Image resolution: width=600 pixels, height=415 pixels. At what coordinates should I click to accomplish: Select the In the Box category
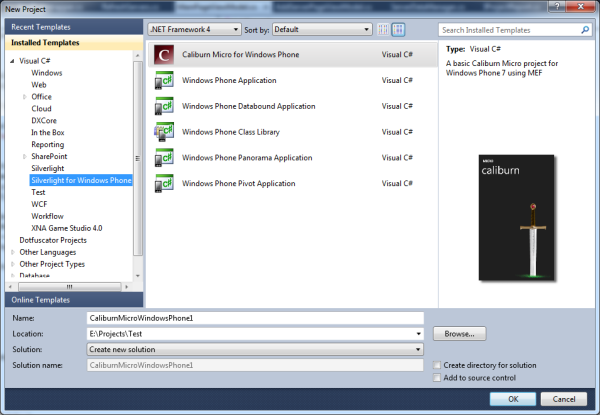(48, 132)
